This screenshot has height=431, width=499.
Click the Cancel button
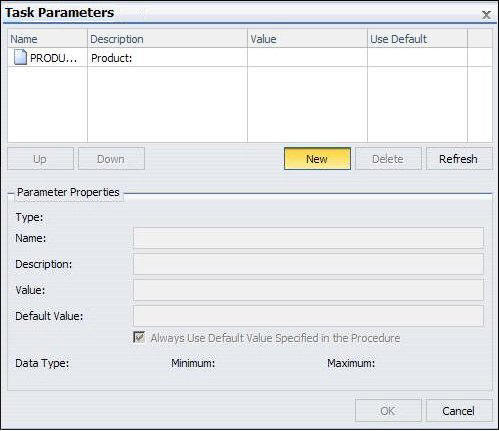(x=459, y=411)
